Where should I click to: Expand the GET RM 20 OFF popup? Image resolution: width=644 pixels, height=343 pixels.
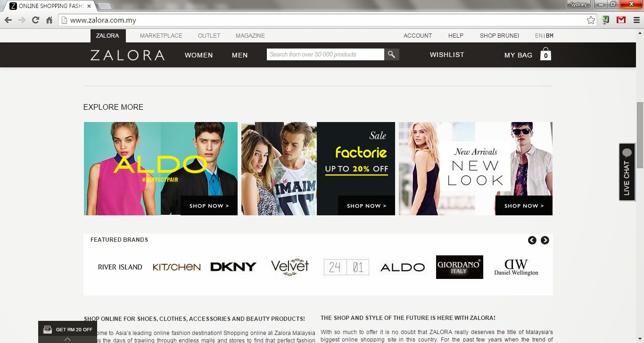(x=67, y=332)
